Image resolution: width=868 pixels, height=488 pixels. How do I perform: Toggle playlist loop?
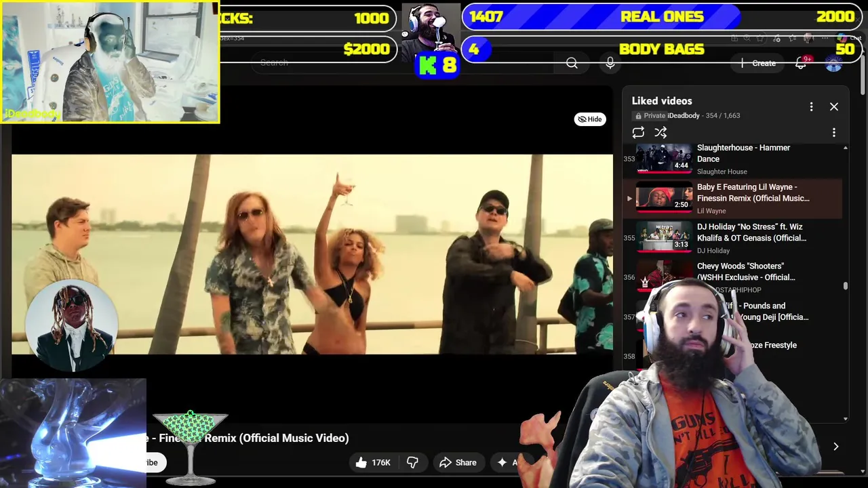638,133
